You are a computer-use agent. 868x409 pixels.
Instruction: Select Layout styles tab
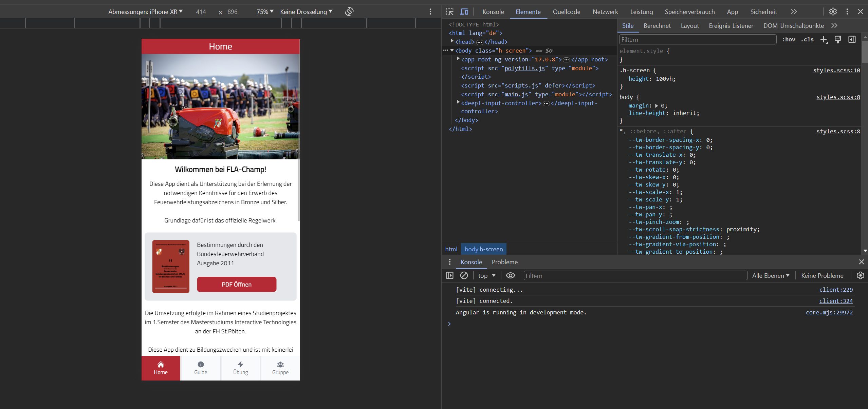(x=689, y=25)
